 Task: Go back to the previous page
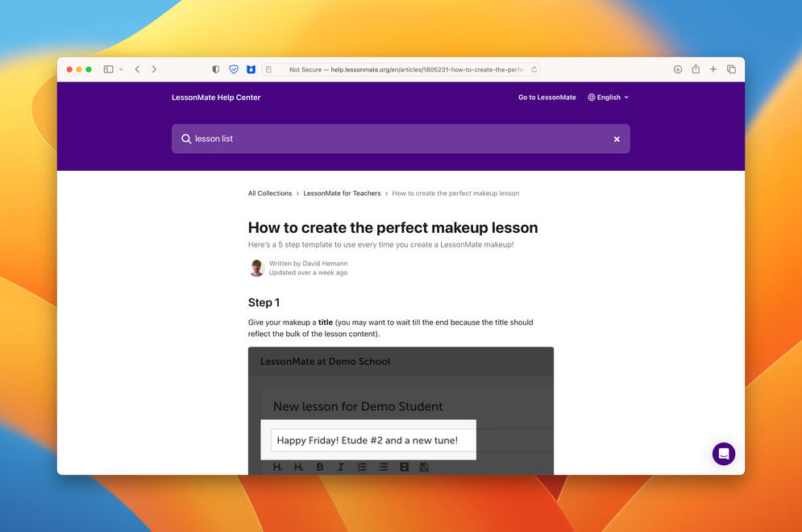[137, 69]
